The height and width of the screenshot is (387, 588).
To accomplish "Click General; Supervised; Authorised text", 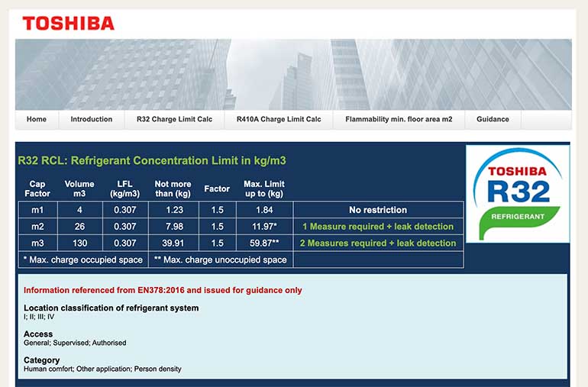I will pos(75,343).
